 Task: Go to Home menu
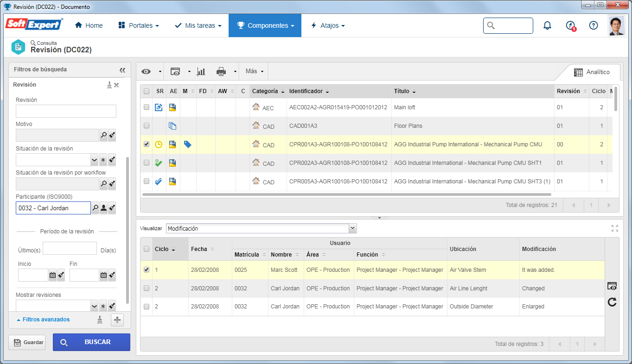click(x=89, y=25)
